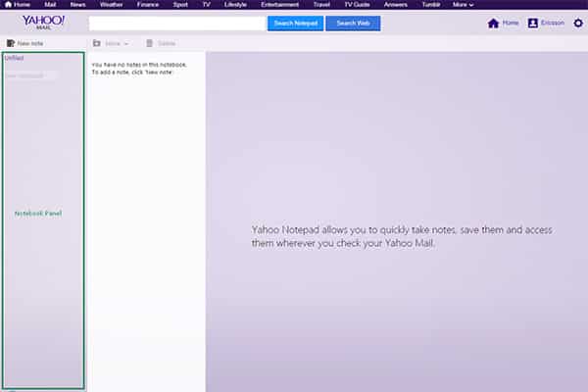Open settings with the gear icon

tap(578, 24)
